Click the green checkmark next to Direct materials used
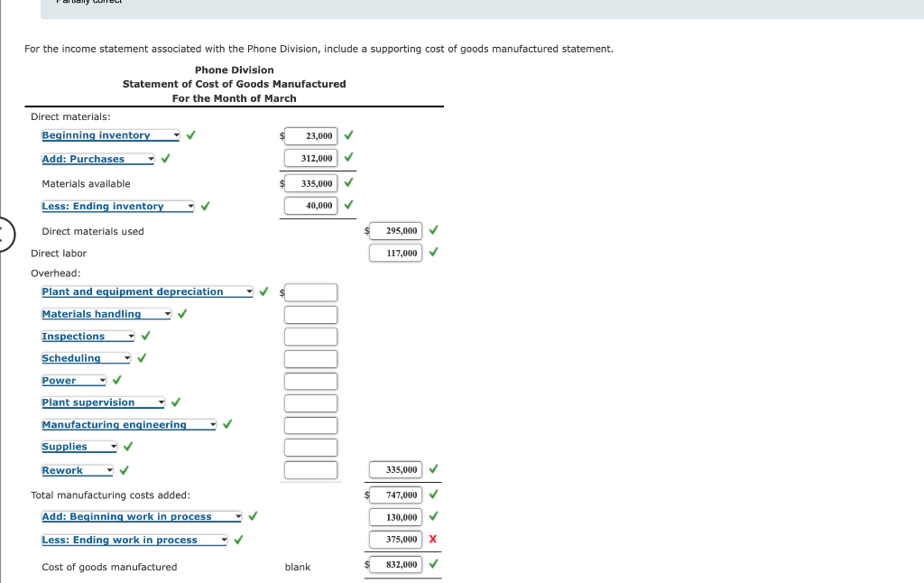924x583 pixels. point(433,231)
